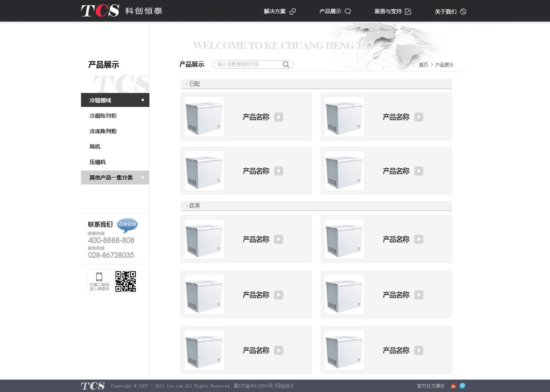Viewport: 550px width, 392px height.
Task: Click arrow icon of last-row left 蔬果 product
Action: (x=278, y=350)
